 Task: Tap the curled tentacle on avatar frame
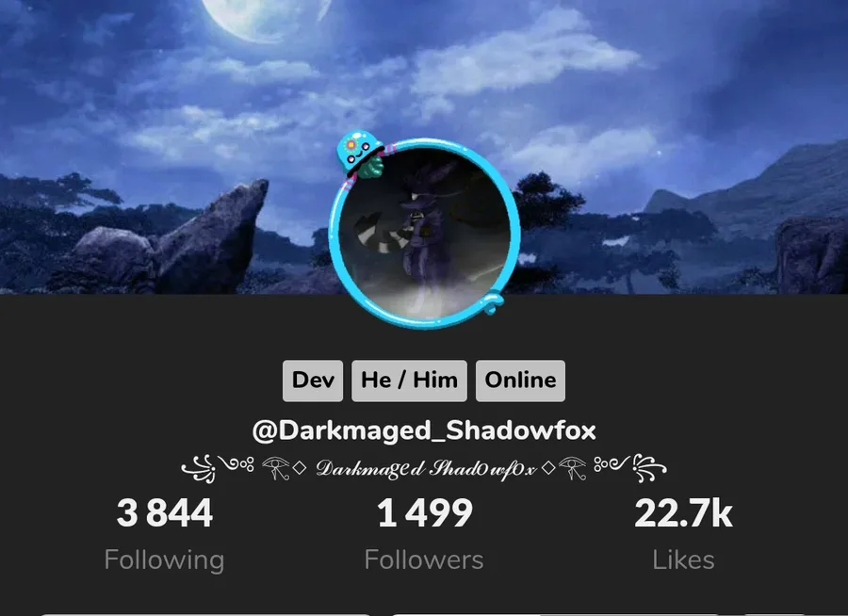coord(492,300)
